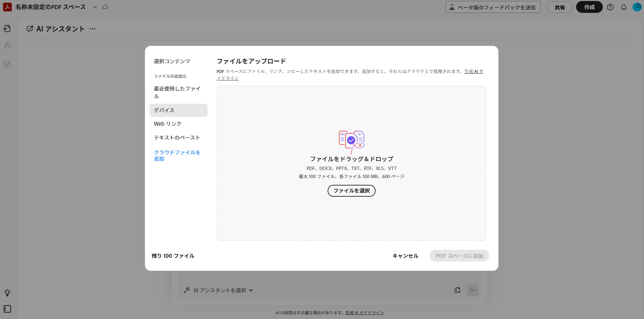
Task: Select 最近使用したファイル in the source list
Action: [x=177, y=92]
